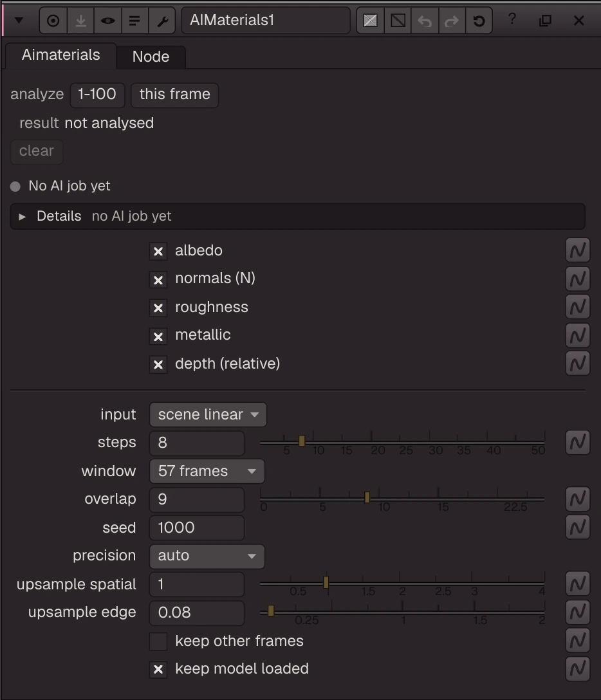Toggle the roughness checkbox
Screen dimensions: 601x700
[158, 308]
